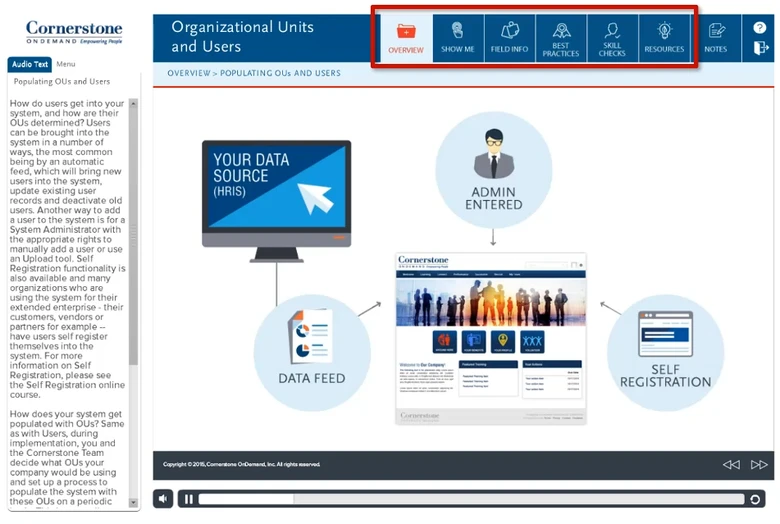Open the Field Info tab
The height and width of the screenshot is (524, 780).
click(509, 38)
